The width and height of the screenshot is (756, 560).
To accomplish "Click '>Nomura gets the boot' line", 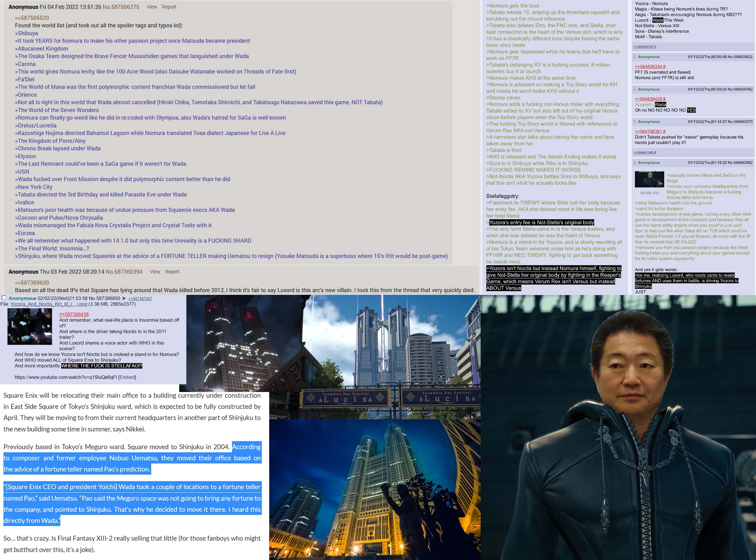I will (x=513, y=5).
